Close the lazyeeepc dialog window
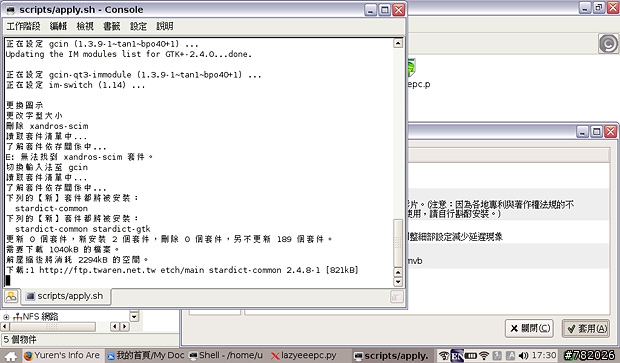The image size is (620, 363). [611, 132]
